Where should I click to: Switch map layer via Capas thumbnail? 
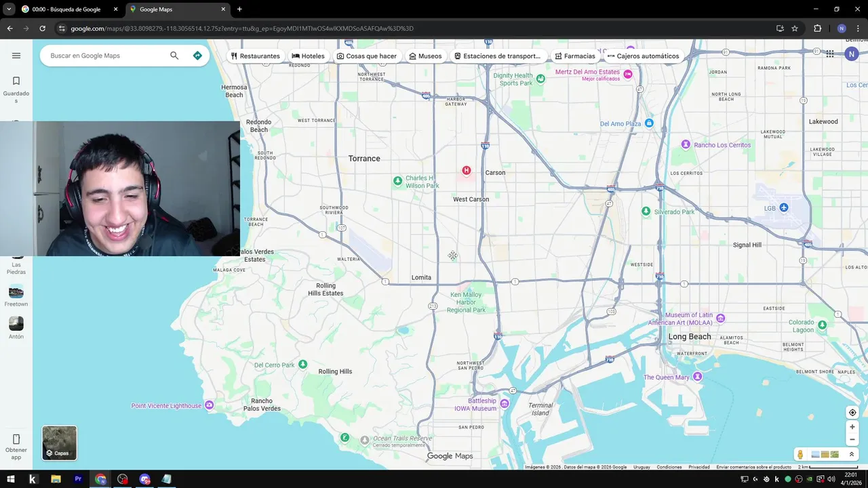[60, 443]
